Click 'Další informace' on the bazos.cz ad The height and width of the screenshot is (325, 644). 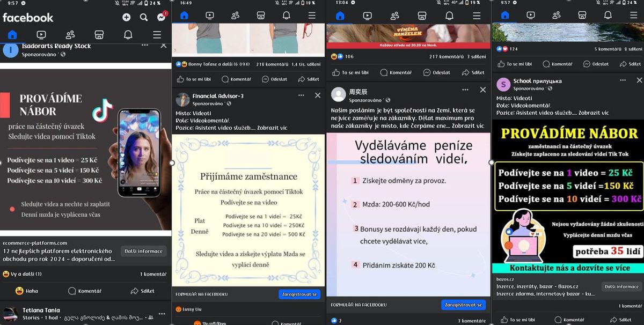point(621,287)
